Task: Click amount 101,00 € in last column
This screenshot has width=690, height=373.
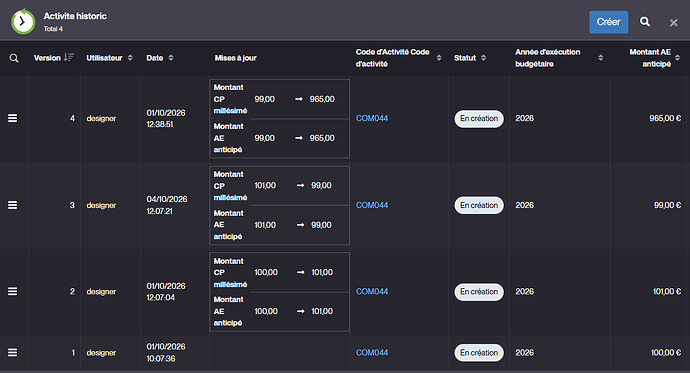Action: point(667,292)
